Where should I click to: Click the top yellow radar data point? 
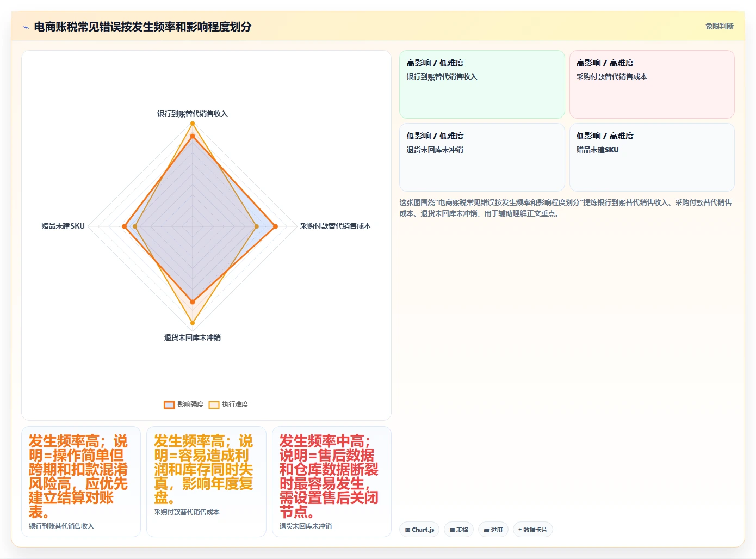coord(193,124)
